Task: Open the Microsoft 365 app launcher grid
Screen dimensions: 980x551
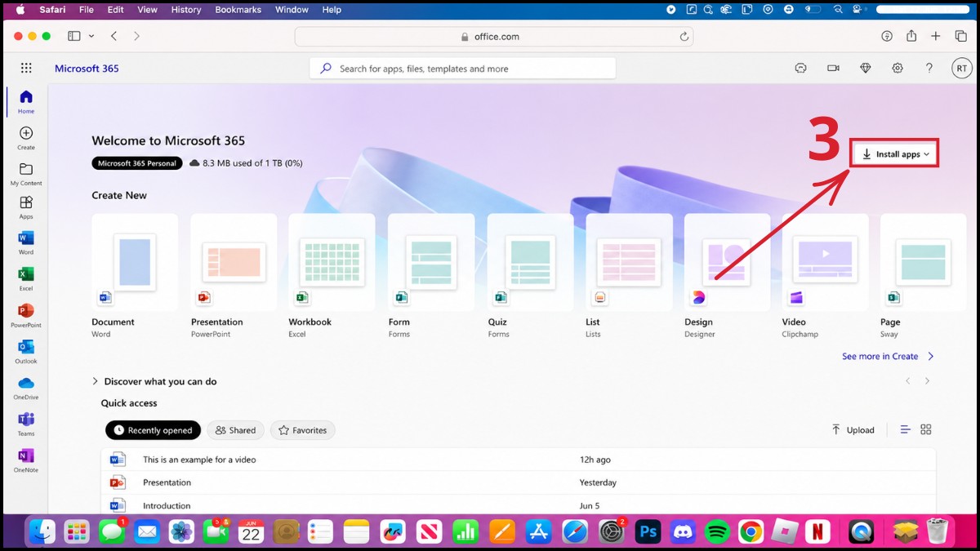Action: pos(26,69)
